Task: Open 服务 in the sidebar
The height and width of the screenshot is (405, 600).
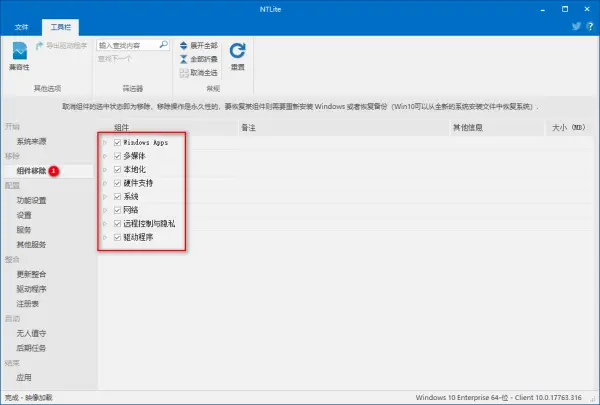Action: click(x=24, y=230)
